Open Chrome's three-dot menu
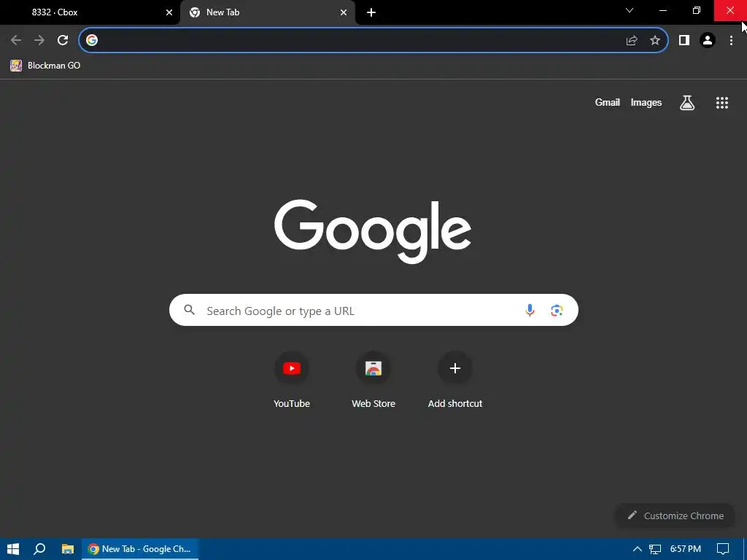This screenshot has height=560, width=747. click(731, 40)
